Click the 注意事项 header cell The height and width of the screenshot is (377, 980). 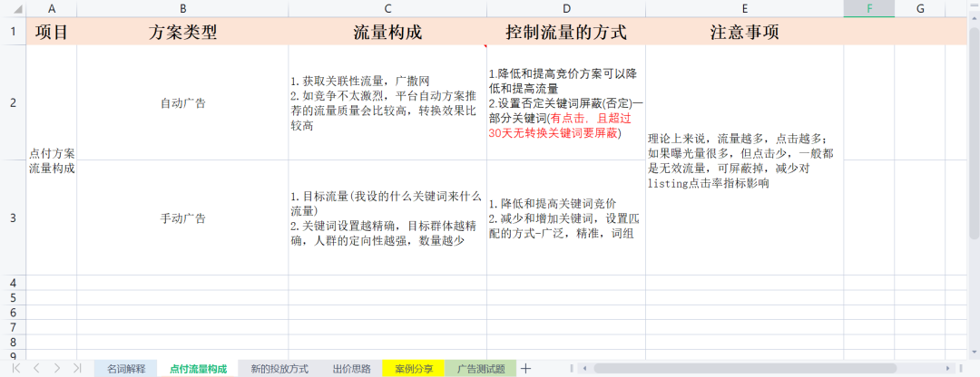[744, 31]
